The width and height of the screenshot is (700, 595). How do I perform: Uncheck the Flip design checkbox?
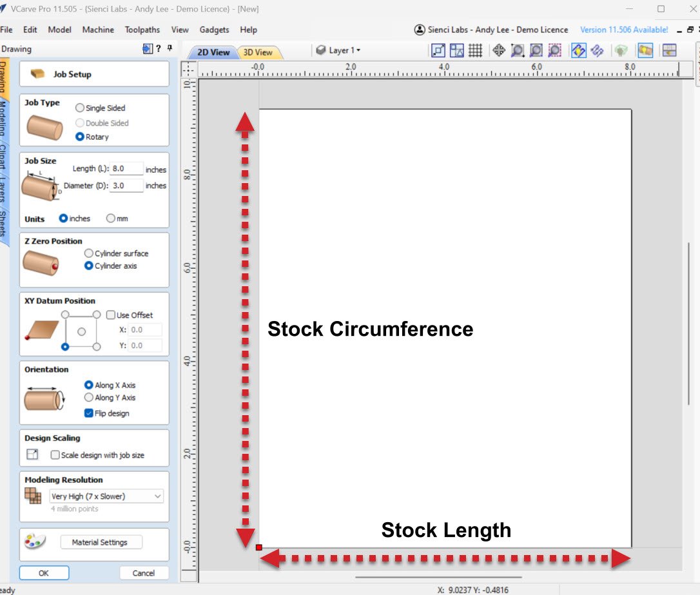coord(89,413)
